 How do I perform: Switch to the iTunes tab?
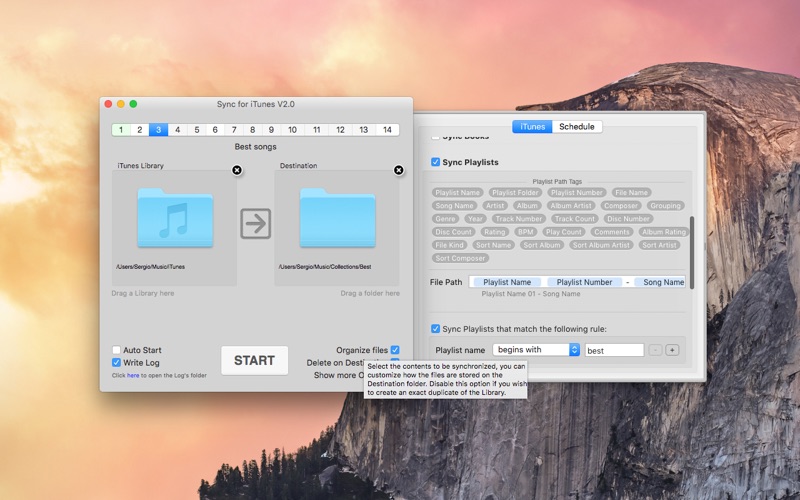pyautogui.click(x=532, y=127)
